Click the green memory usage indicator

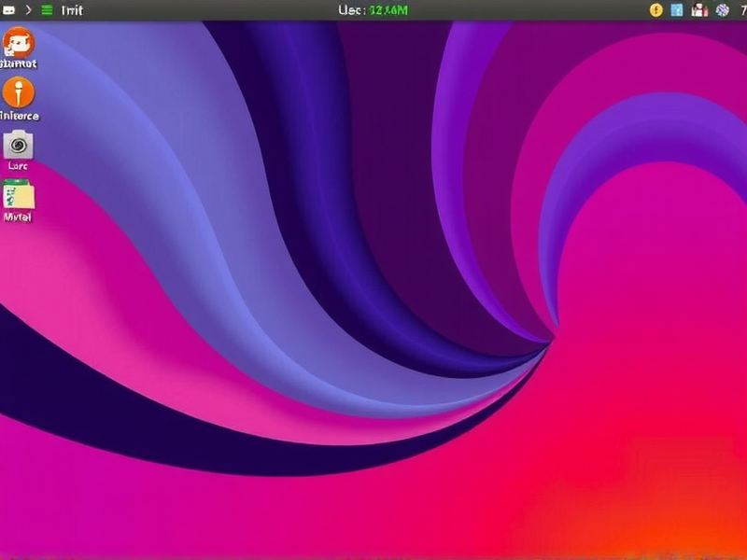click(x=388, y=10)
